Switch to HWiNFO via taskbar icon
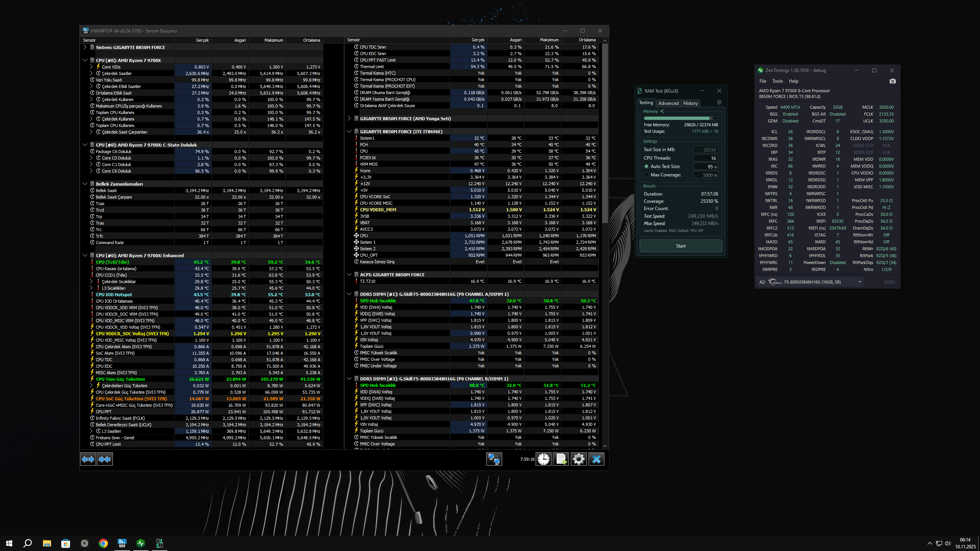Viewport: 980px width, 551px height. tap(122, 543)
